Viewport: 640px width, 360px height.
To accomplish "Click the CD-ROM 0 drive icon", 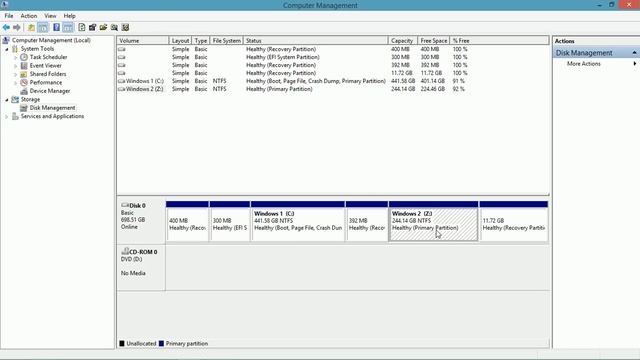I will coord(125,251).
